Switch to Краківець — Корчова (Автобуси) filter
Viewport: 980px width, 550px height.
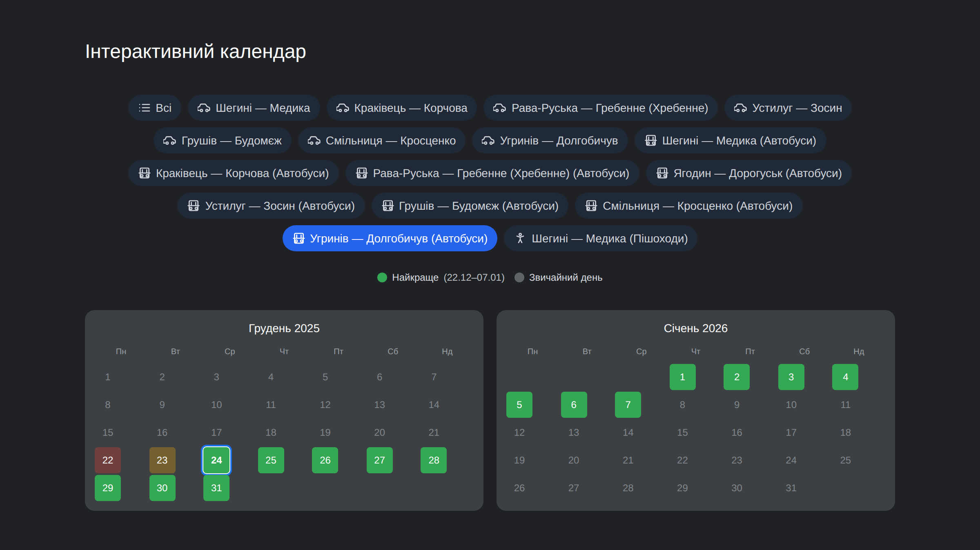click(x=234, y=173)
